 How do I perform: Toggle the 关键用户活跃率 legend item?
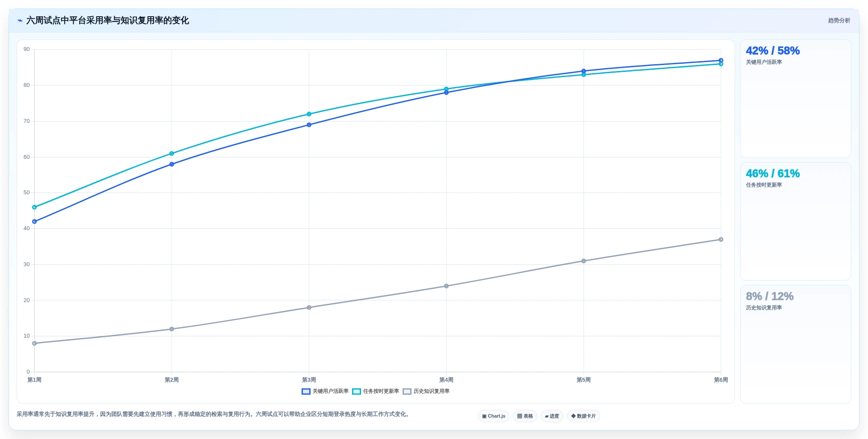click(x=325, y=392)
